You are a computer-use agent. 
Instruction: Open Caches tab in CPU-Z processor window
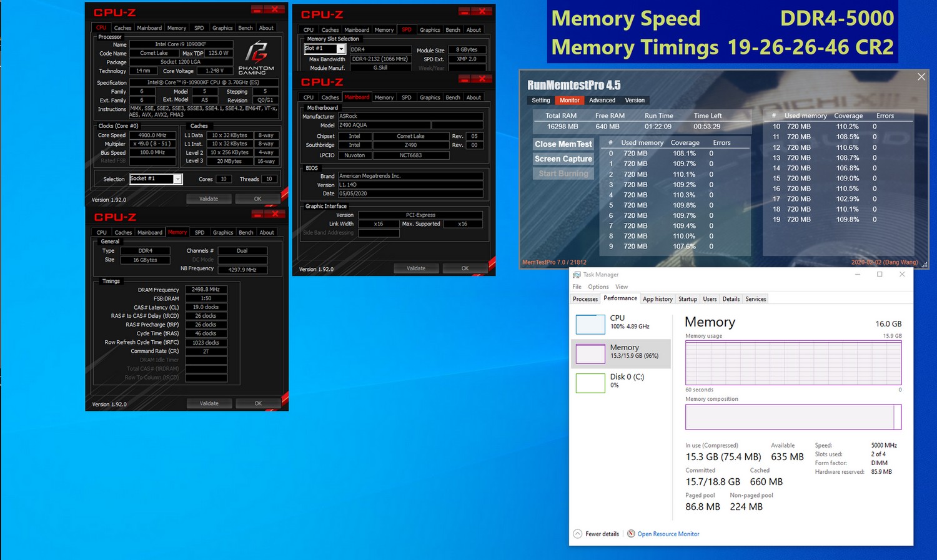coord(122,27)
